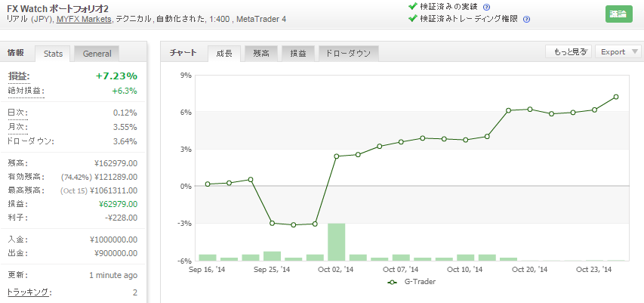Screen dimensions: 644x303
Task: Click green checkmark for 検証済みの実績
Action: (x=412, y=7)
